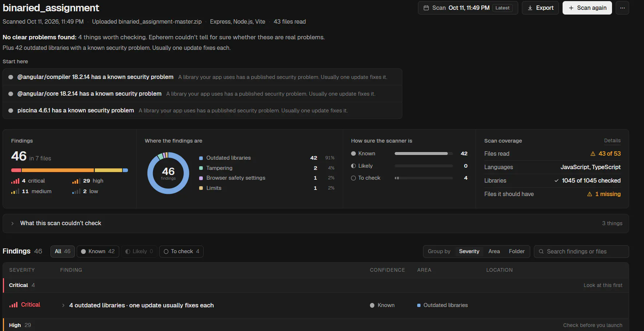This screenshot has height=331, width=644.
Task: Select the Likely 0 filter
Action: coord(139,251)
